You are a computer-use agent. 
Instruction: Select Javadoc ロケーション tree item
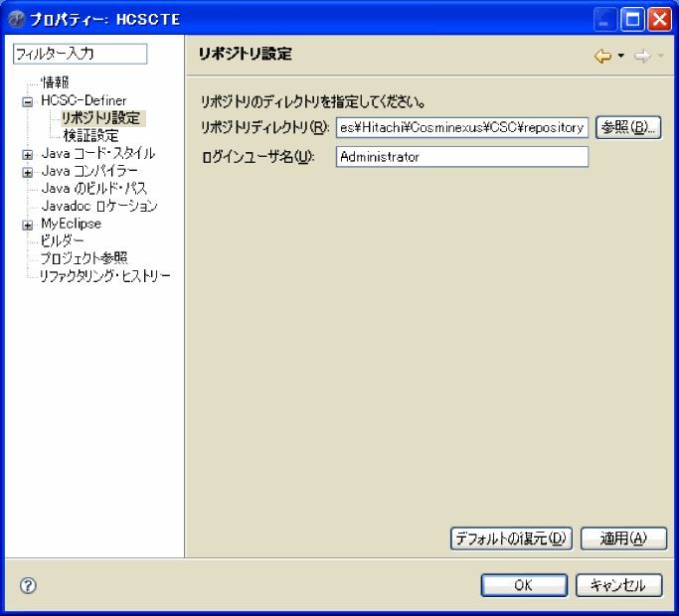(99, 206)
